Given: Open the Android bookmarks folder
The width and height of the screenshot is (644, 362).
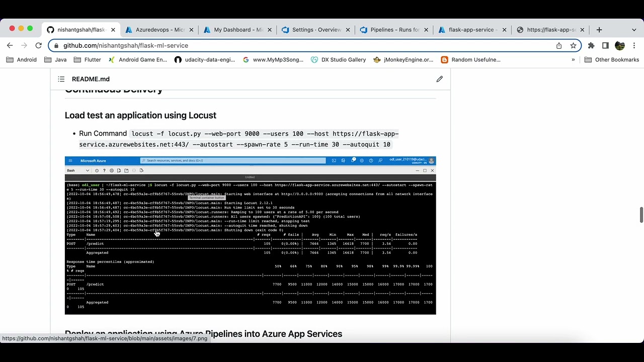Looking at the screenshot, I should pyautogui.click(x=22, y=59).
